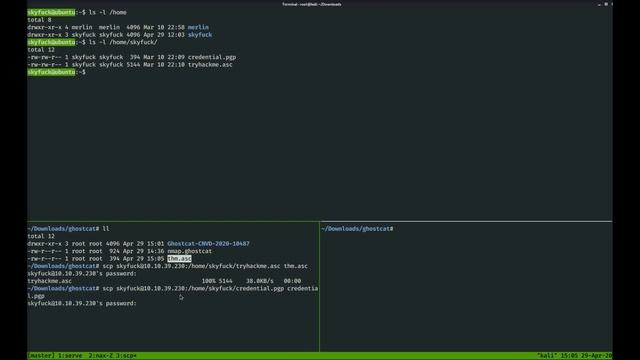Click the blue skyfuck directory name in /home listing
The image size is (640, 360).
pos(200,35)
